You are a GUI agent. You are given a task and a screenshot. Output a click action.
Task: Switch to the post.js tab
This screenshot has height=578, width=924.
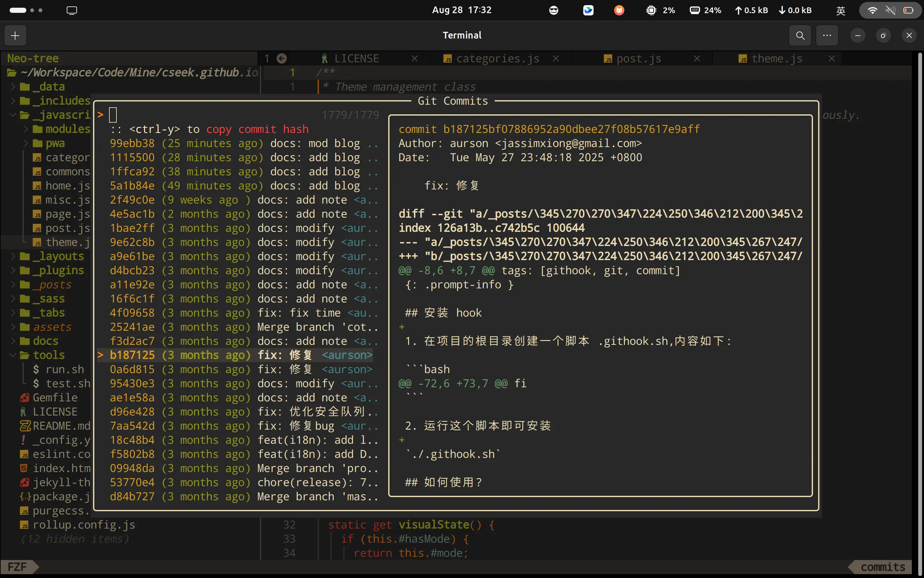coord(639,58)
